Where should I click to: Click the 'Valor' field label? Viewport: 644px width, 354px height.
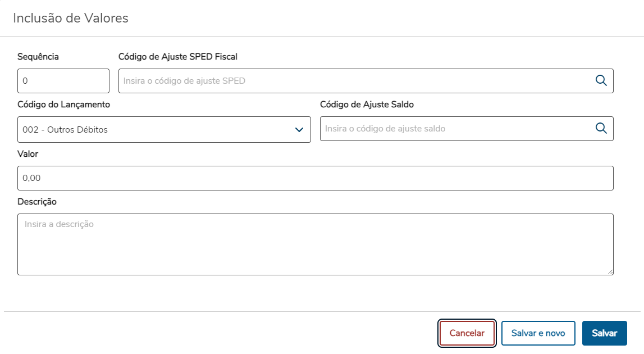(x=28, y=154)
